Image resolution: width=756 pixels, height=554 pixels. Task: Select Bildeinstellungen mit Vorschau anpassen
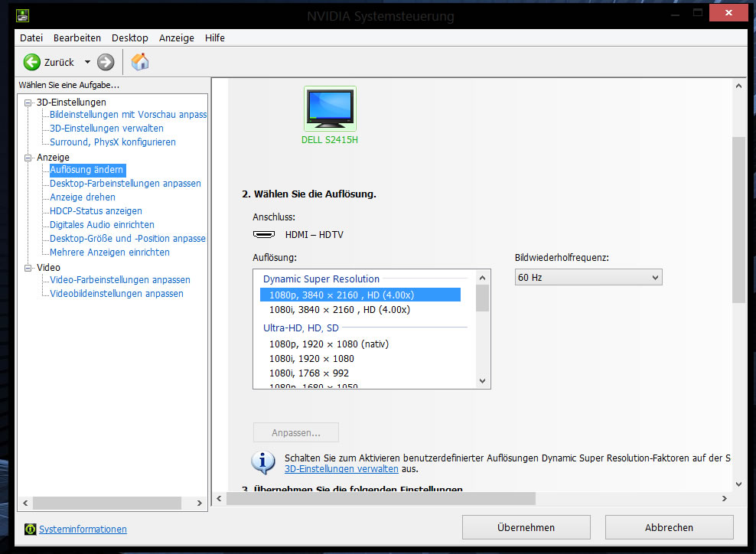click(129, 115)
